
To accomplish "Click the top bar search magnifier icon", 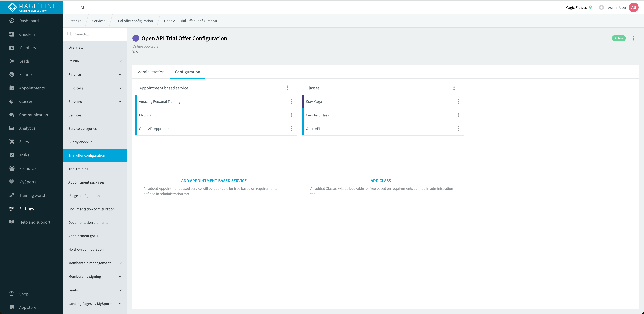I will [83, 7].
